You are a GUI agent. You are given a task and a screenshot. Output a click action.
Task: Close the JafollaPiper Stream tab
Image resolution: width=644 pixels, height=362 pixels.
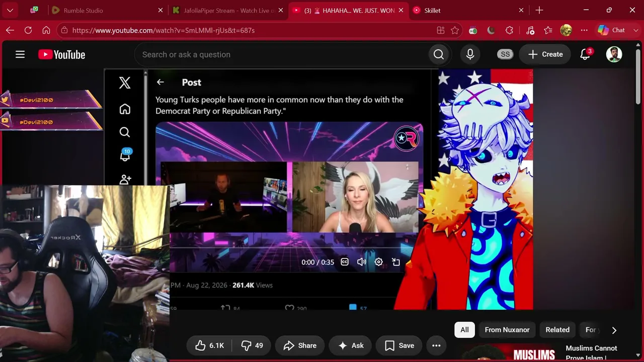pos(281,10)
